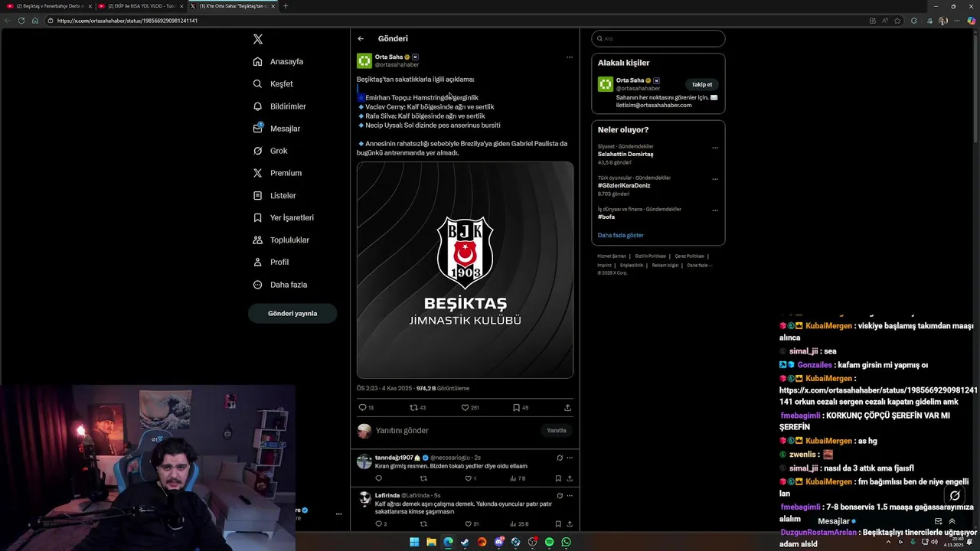The width and height of the screenshot is (980, 551).
Task: Open Grok from sidebar
Action: click(270, 151)
